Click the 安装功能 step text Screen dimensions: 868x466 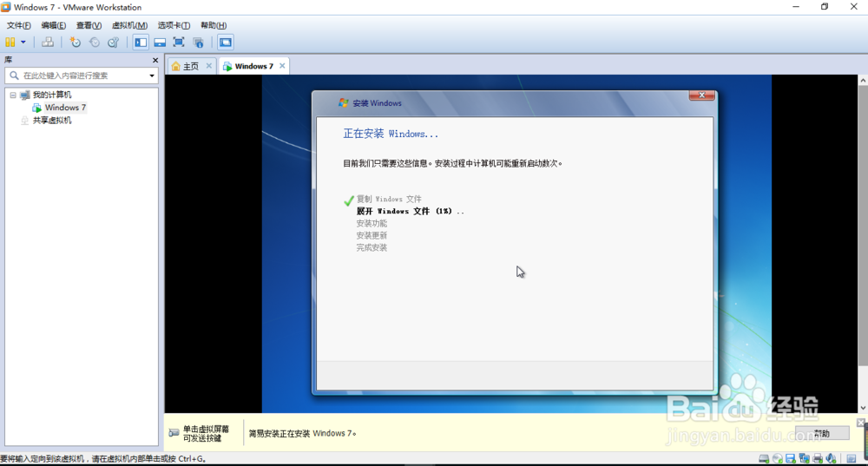pyautogui.click(x=372, y=224)
